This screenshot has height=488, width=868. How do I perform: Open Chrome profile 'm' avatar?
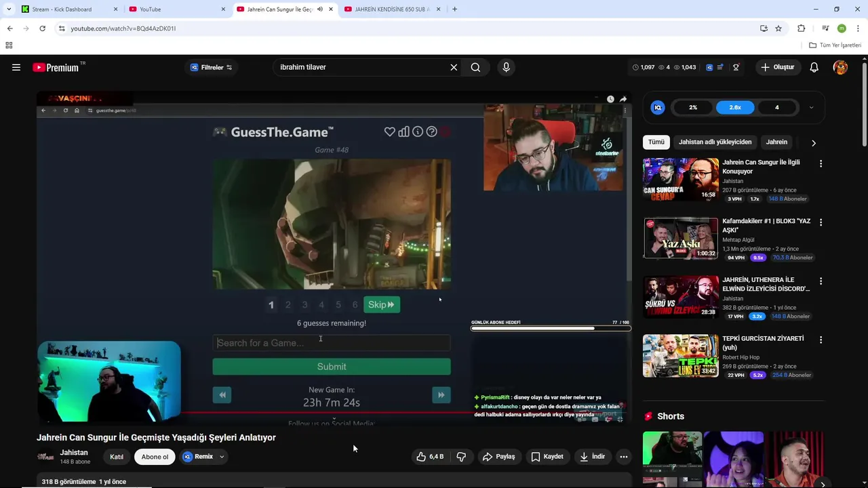tap(842, 28)
